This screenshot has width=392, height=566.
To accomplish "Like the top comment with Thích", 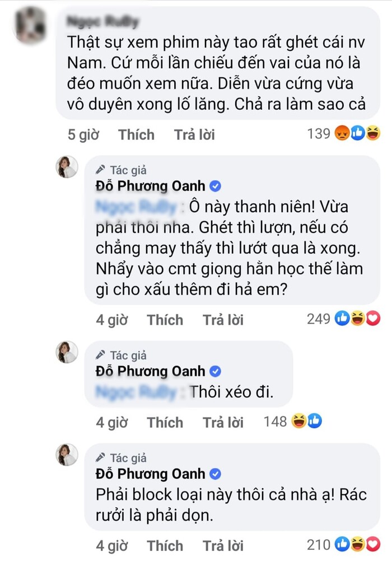I will pos(136,134).
